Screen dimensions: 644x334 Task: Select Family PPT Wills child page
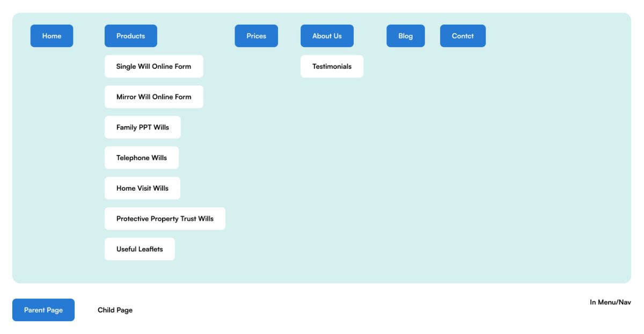[x=143, y=127]
